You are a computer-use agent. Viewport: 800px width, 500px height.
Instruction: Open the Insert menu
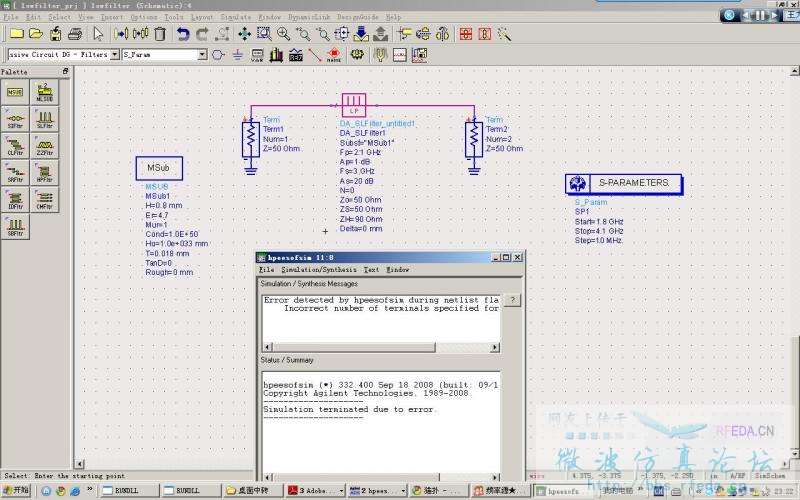(x=111, y=17)
